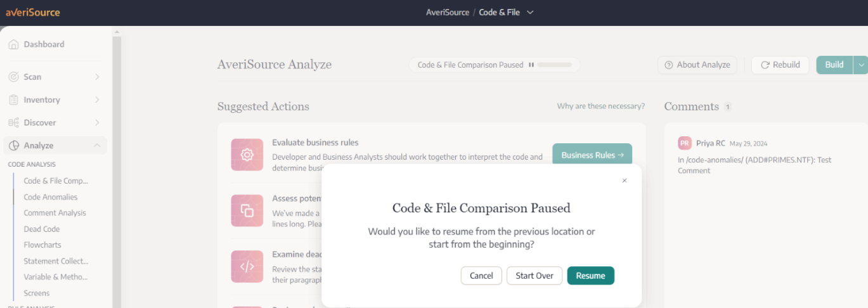Click the Examine dead code icon
Image resolution: width=868 pixels, height=308 pixels.
tap(247, 266)
